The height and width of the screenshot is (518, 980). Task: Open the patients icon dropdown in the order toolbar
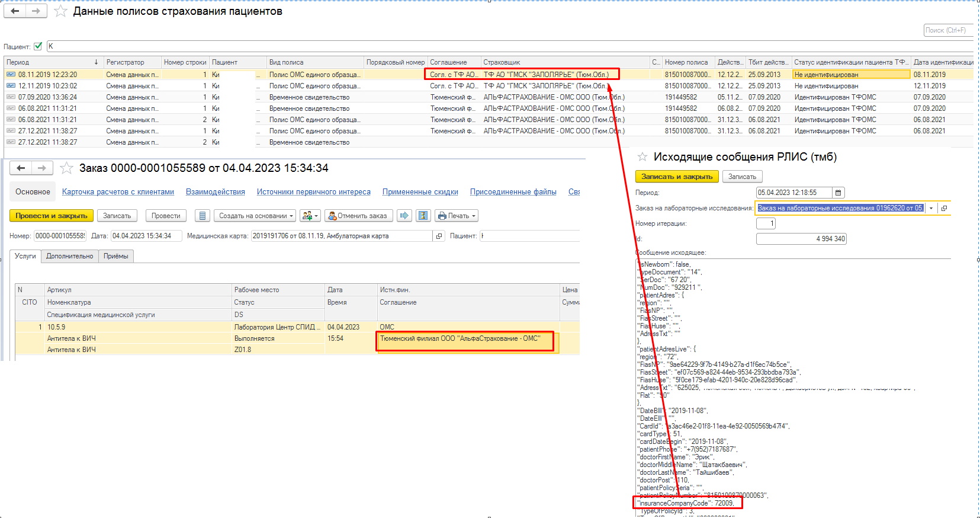click(x=310, y=216)
